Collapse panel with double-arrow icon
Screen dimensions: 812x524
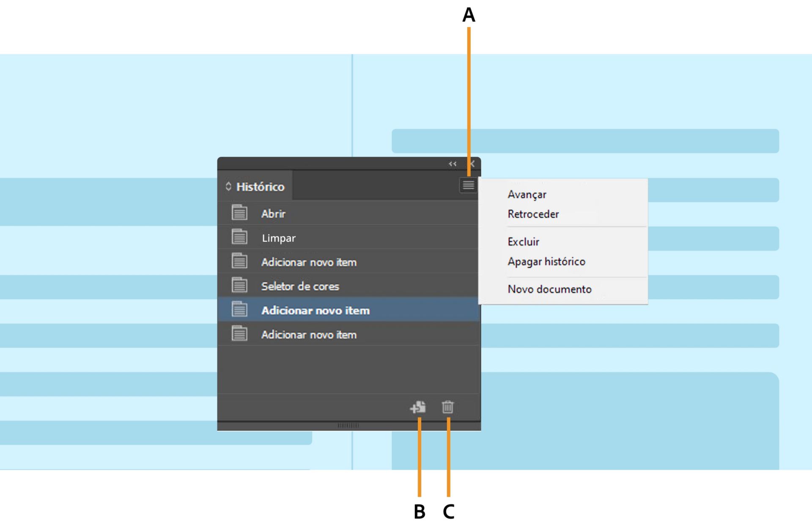(x=453, y=164)
